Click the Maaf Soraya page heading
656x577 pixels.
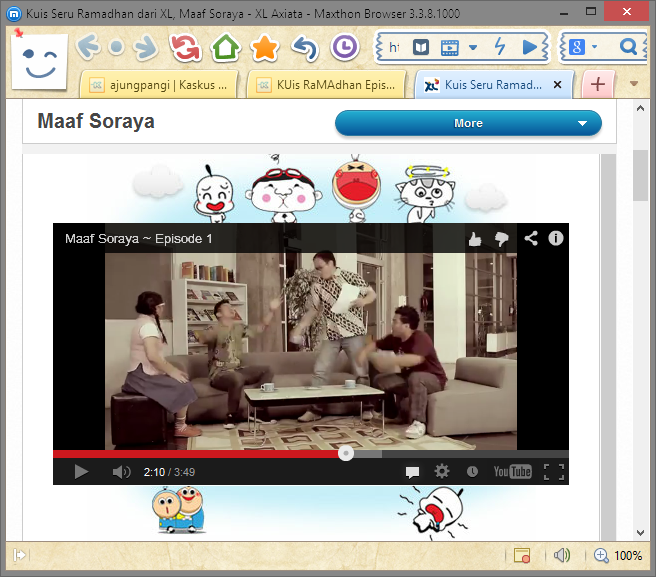(96, 121)
